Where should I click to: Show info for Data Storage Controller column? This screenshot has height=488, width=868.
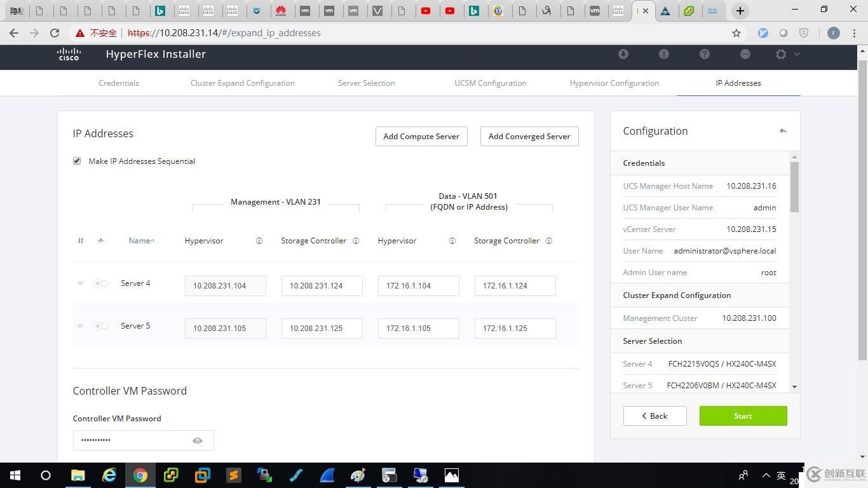549,241
